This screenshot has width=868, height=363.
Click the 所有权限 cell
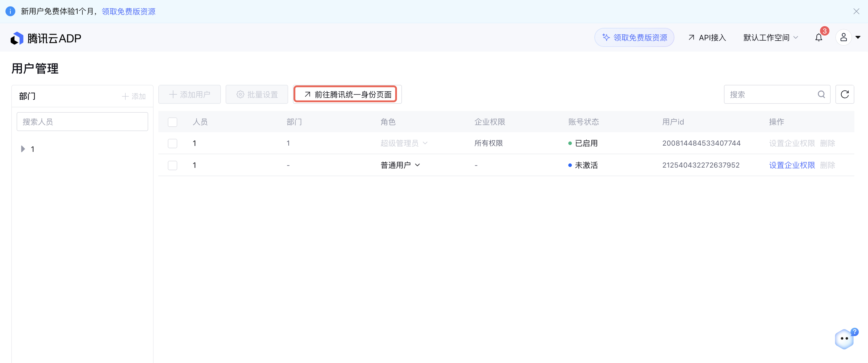(489, 143)
